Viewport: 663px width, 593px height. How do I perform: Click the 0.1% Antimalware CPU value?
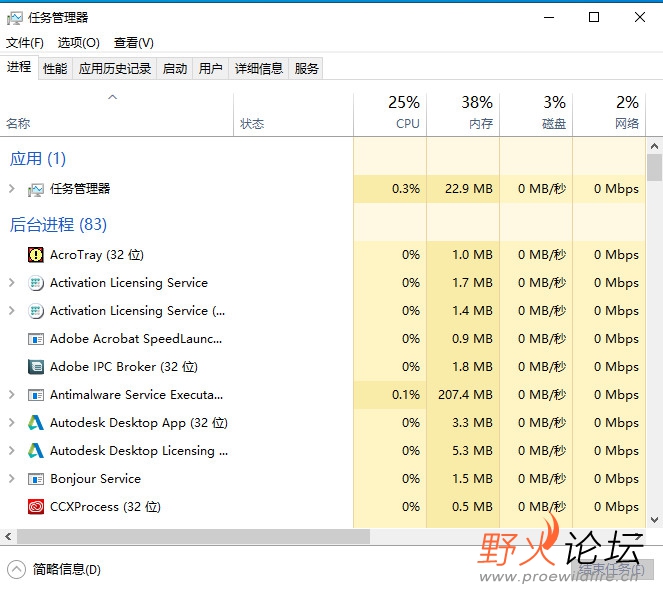[406, 395]
